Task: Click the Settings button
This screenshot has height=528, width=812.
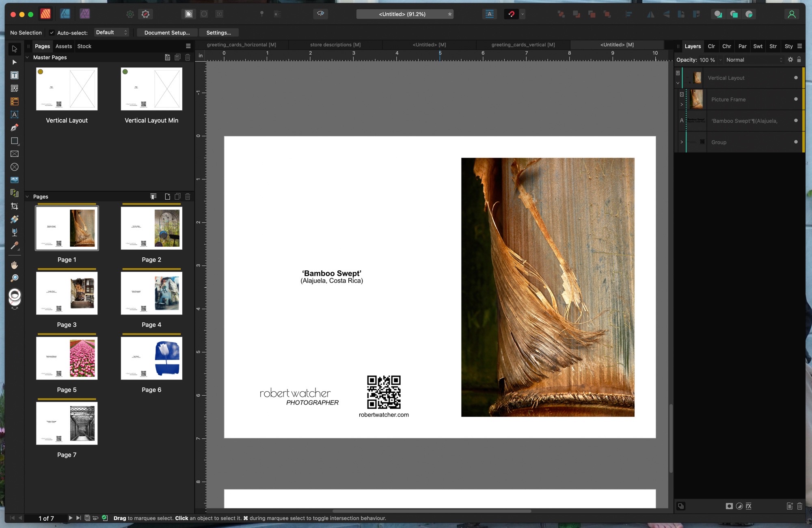Action: click(x=218, y=32)
